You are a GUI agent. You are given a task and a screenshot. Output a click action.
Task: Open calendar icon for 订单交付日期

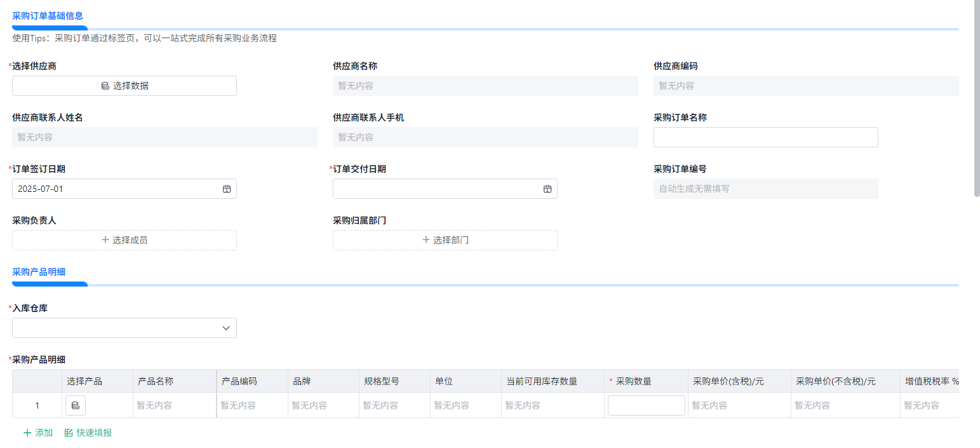pyautogui.click(x=547, y=189)
